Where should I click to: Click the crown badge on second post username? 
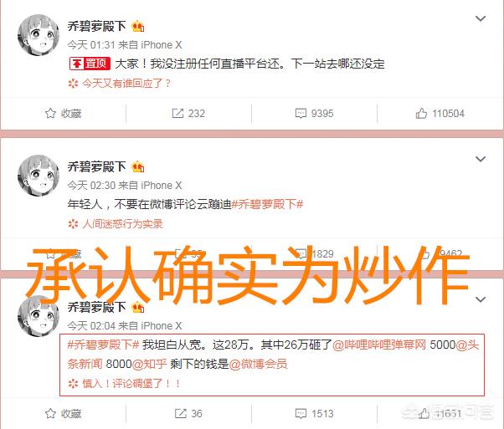(x=138, y=166)
